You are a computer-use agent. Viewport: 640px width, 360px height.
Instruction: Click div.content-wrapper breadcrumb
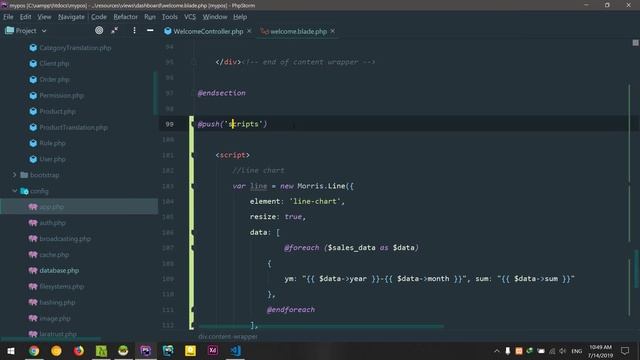point(228,337)
